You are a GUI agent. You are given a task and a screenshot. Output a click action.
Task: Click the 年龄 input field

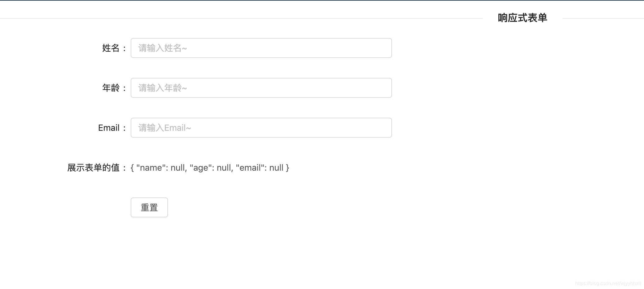click(261, 88)
